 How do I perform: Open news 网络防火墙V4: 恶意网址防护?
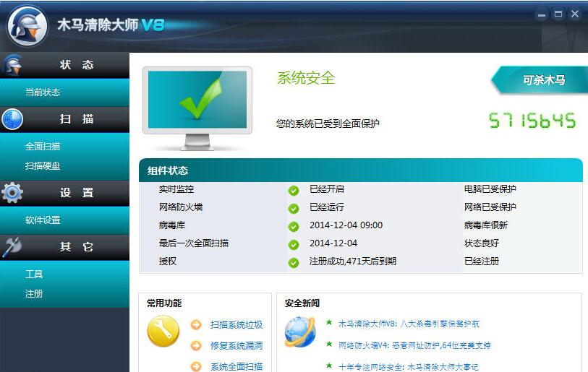414,345
